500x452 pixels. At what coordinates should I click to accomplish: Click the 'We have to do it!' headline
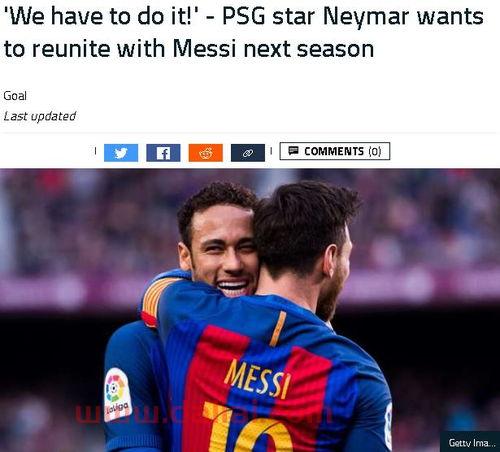click(243, 33)
